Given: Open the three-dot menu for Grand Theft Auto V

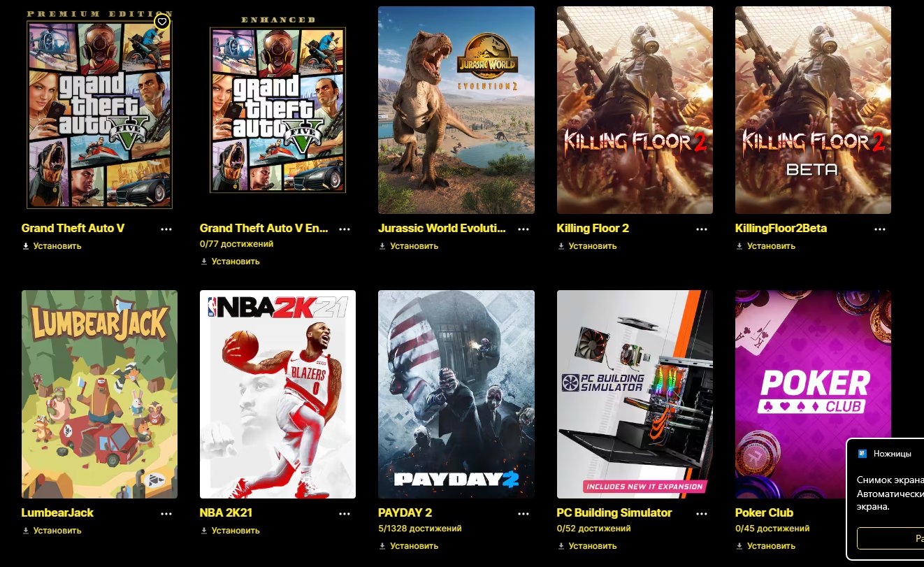Looking at the screenshot, I should pyautogui.click(x=166, y=229).
